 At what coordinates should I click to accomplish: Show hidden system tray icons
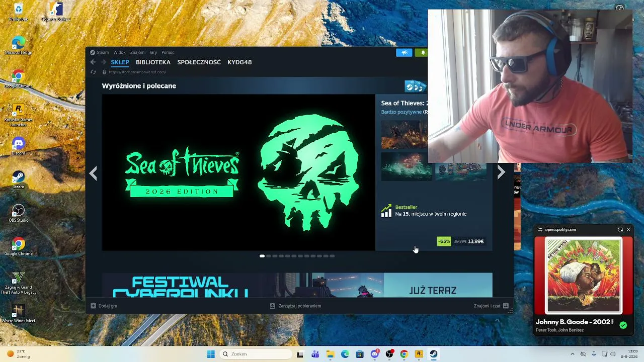[572, 354]
